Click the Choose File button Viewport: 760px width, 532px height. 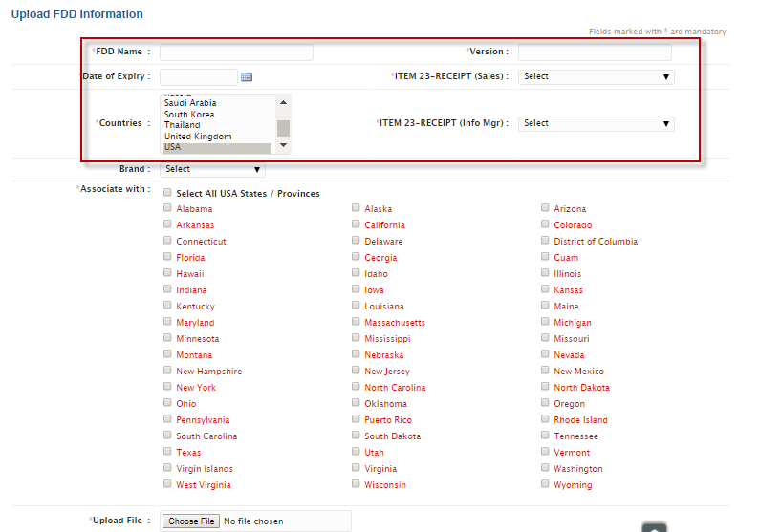190,521
